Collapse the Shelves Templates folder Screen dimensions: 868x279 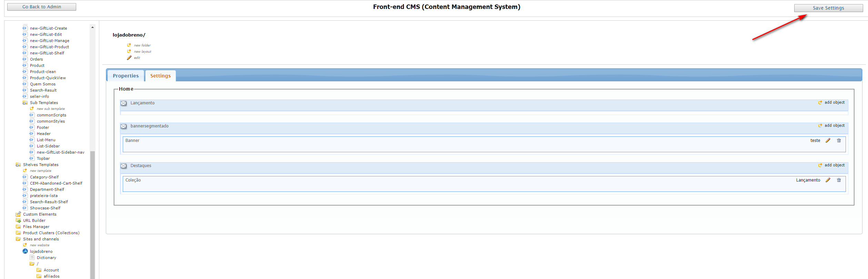[x=18, y=165]
